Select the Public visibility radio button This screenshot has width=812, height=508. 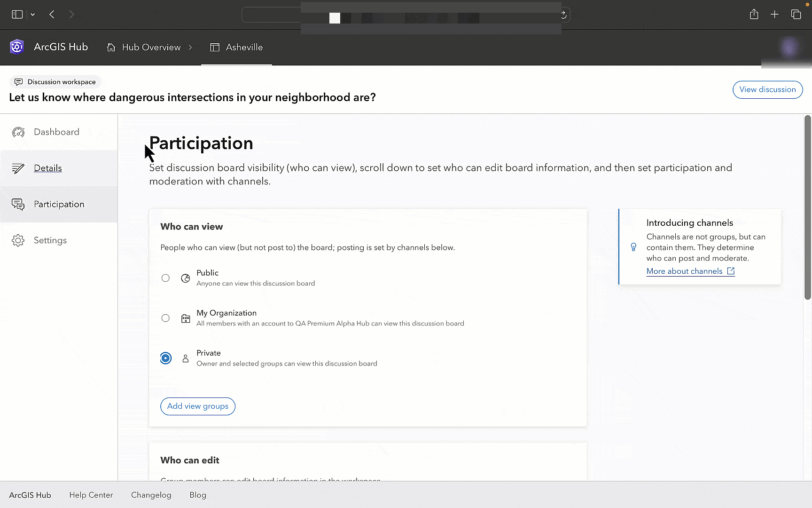point(165,278)
